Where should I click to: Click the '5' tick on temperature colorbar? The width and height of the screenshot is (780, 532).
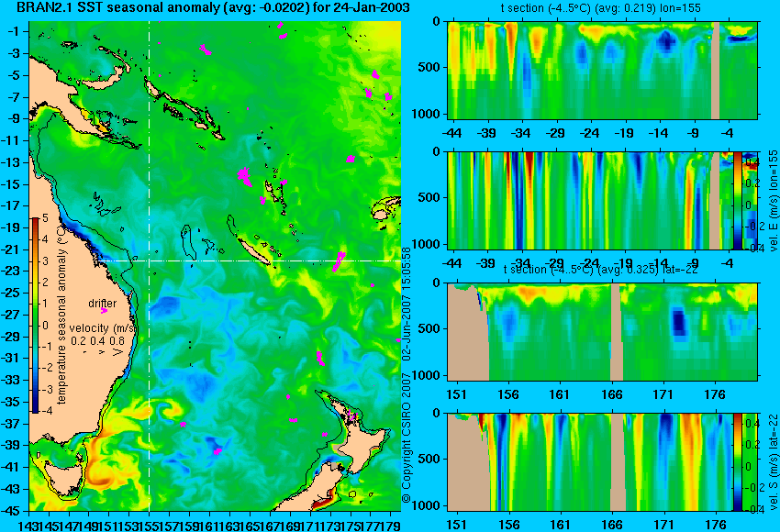coord(45,218)
